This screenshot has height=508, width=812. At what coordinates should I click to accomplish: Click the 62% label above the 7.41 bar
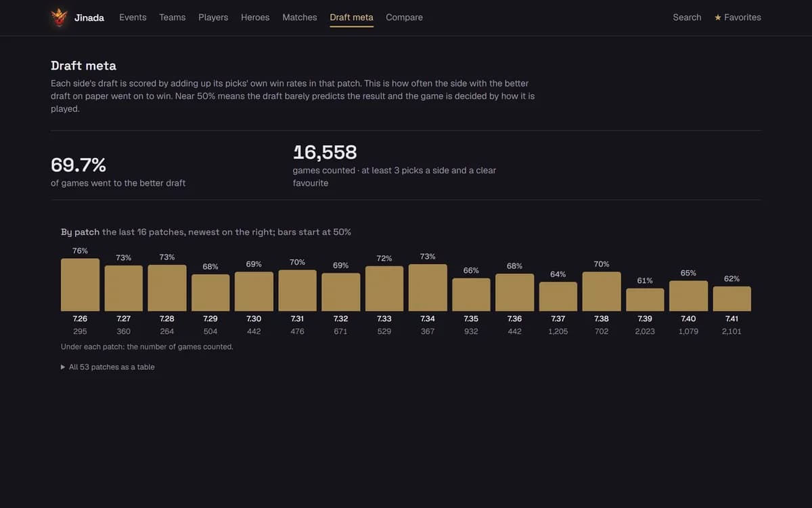[x=732, y=278]
